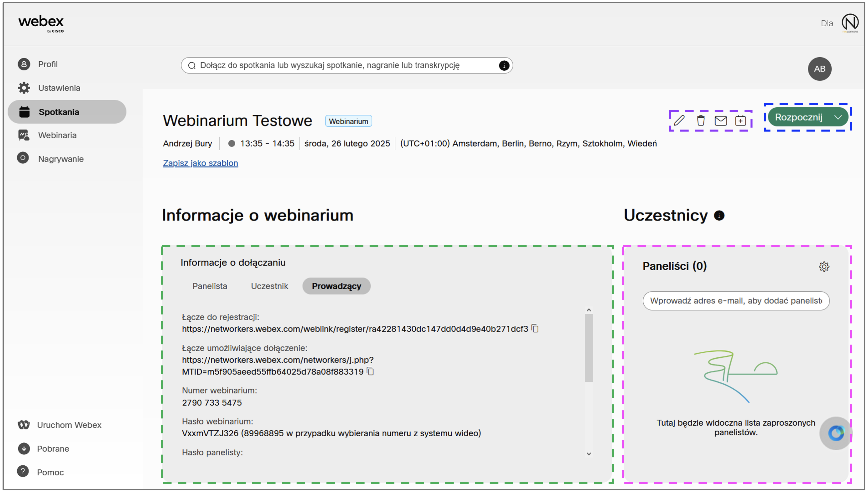Click the info icon beside Uczestnicy
Image resolution: width=868 pixels, height=493 pixels.
719,216
